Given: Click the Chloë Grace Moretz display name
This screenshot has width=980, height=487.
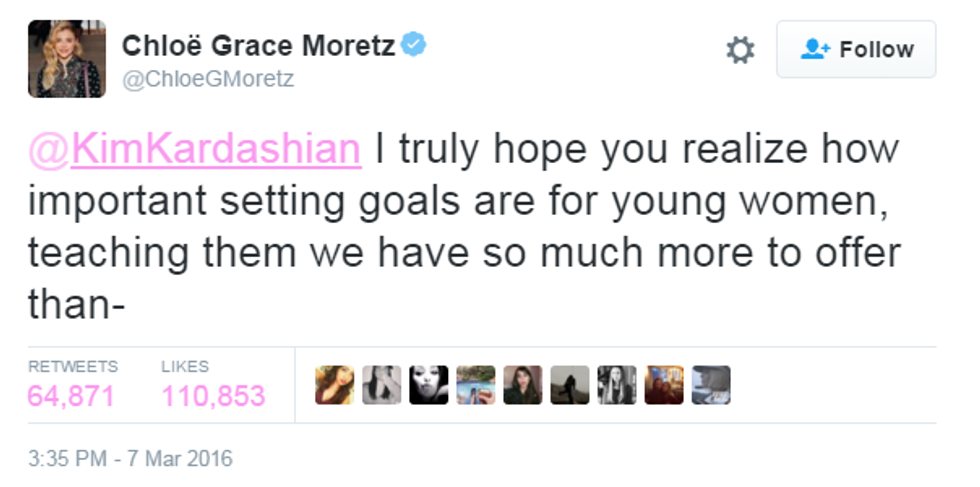Looking at the screenshot, I should [258, 46].
